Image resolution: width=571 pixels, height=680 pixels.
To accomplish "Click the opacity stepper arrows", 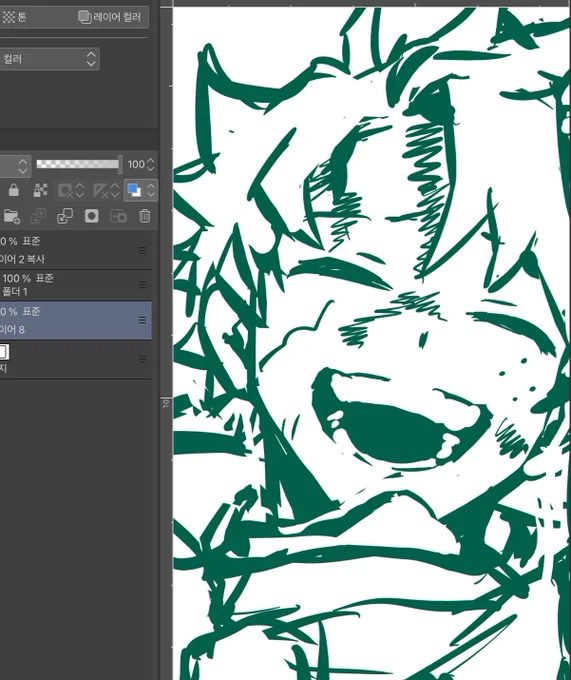I will 150,164.
